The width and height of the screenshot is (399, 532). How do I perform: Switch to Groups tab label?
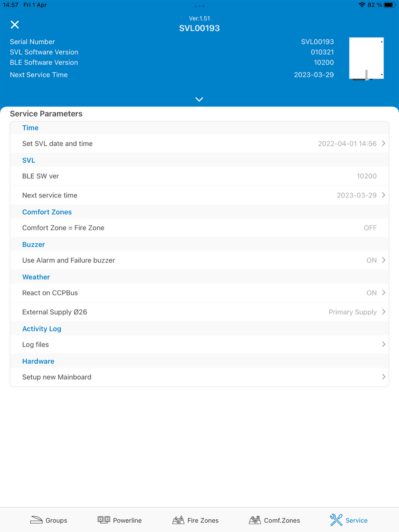[x=56, y=520]
